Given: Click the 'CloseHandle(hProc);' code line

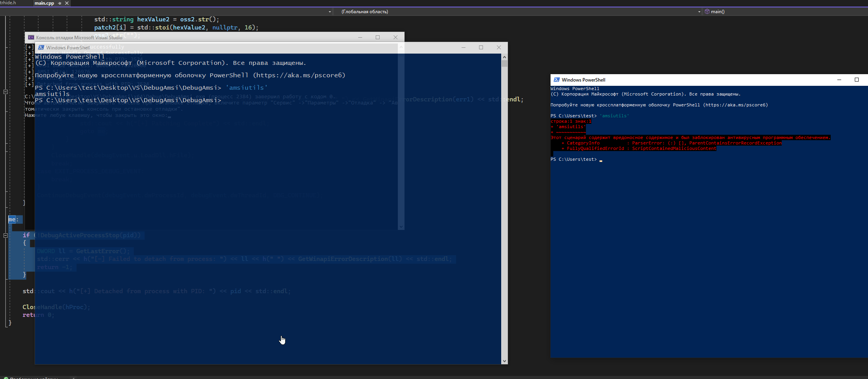Looking at the screenshot, I should pyautogui.click(x=56, y=307).
